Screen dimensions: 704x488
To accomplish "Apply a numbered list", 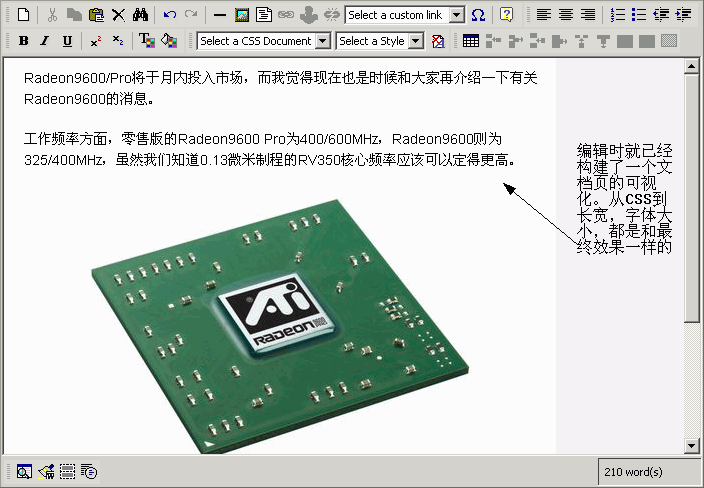I will point(617,15).
